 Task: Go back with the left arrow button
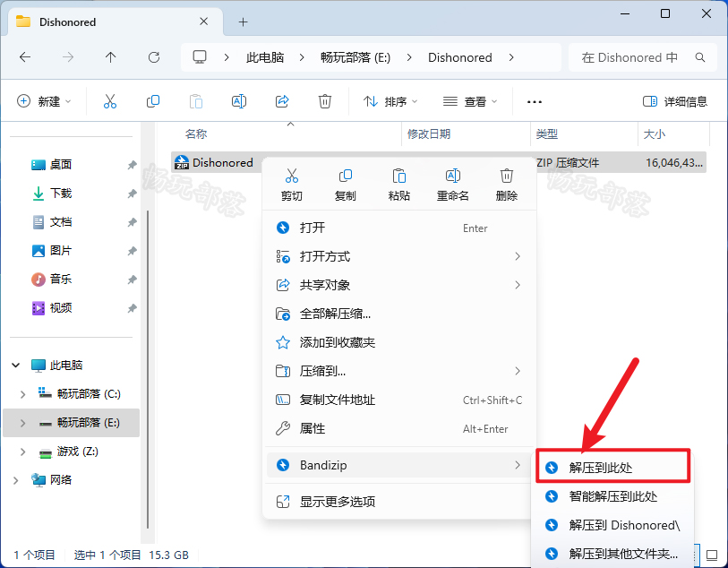point(25,57)
